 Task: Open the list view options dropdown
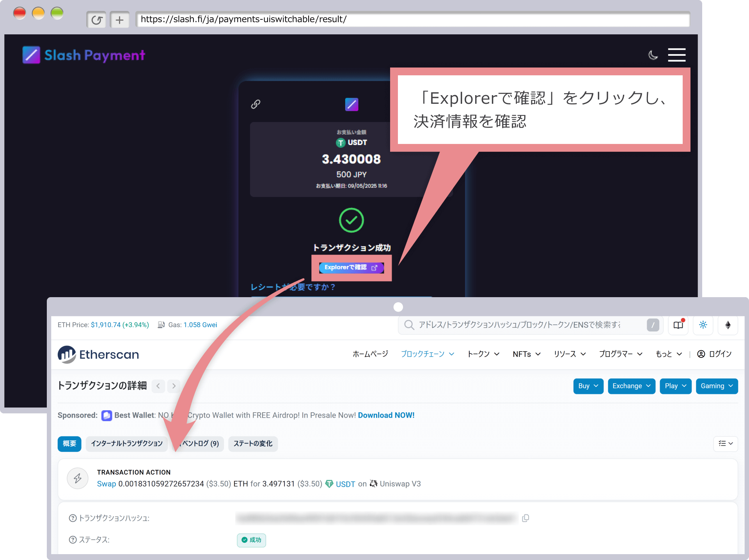(x=725, y=443)
